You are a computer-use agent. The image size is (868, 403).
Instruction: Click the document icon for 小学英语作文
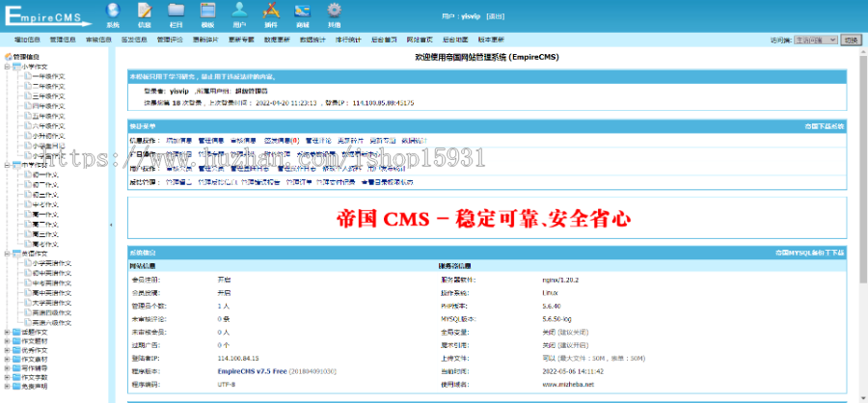pos(28,263)
